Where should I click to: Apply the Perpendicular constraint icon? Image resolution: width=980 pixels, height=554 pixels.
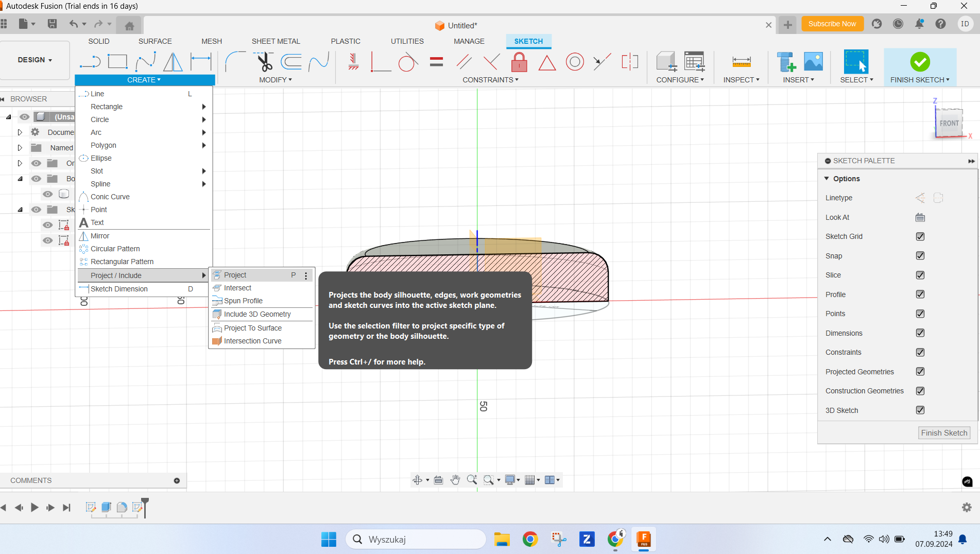point(491,62)
